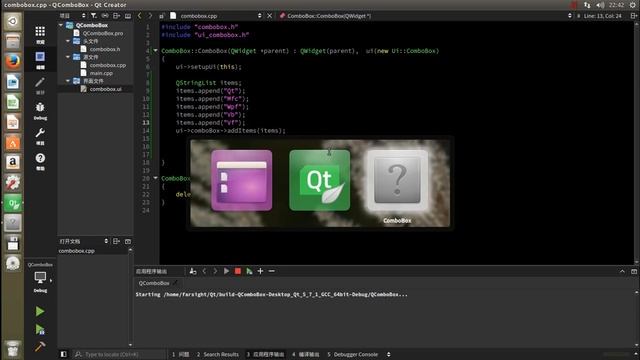This screenshot has width=640, height=360.
Task: Click the Line 13, Col 24 indicator
Action: [x=602, y=16]
